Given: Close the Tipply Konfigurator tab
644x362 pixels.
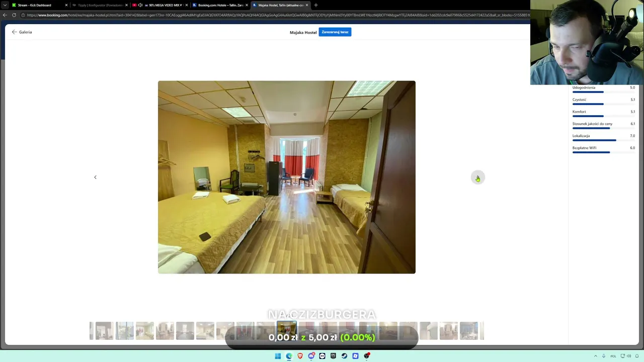Looking at the screenshot, I should [x=126, y=5].
